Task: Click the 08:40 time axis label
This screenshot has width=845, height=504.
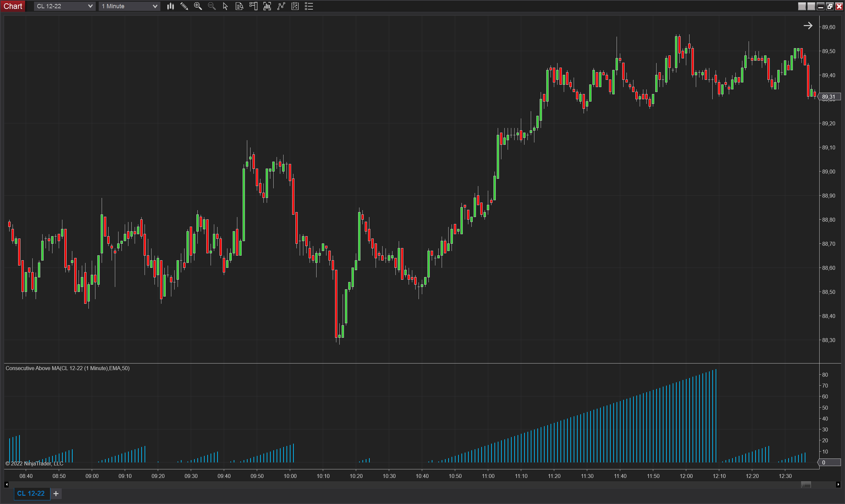Action: [26, 476]
